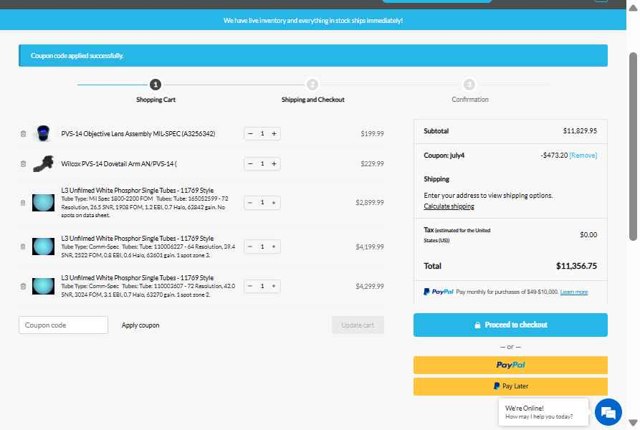Open L3 Unfilmed White Phosphor link priced $2,899.99
This screenshot has height=430, width=640.
pos(137,191)
